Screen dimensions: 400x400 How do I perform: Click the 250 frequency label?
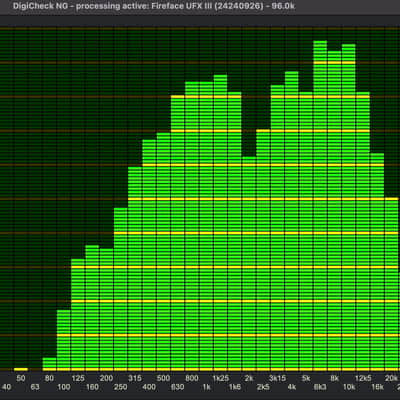pos(120,387)
